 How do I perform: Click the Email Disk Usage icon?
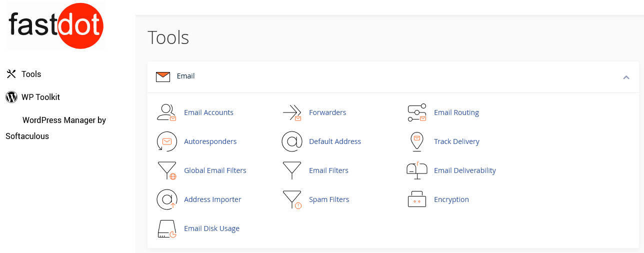166,228
